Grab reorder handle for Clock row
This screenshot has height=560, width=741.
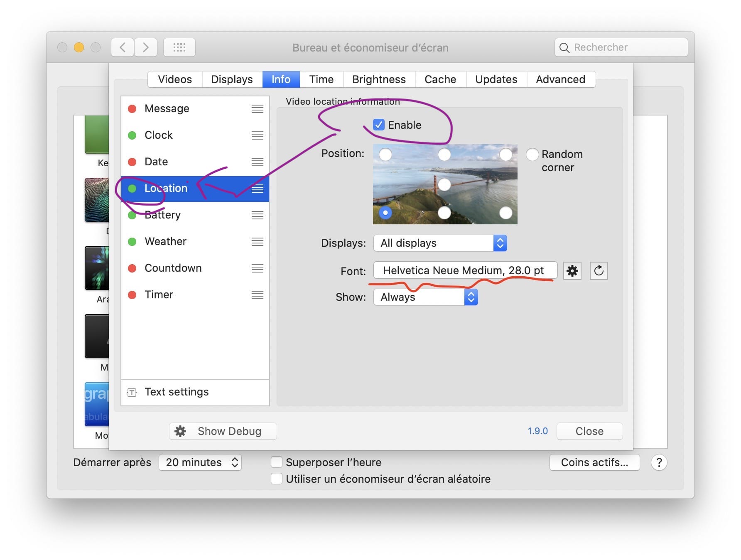[x=258, y=135]
